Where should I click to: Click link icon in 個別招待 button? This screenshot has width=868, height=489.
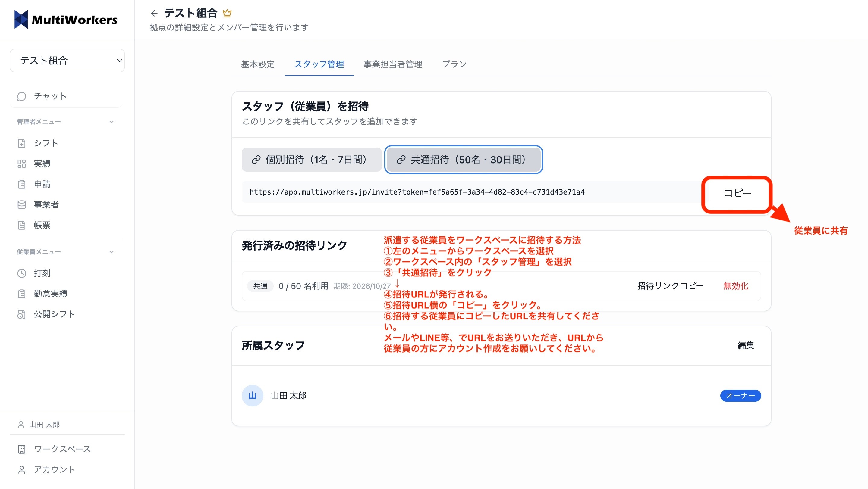click(256, 160)
